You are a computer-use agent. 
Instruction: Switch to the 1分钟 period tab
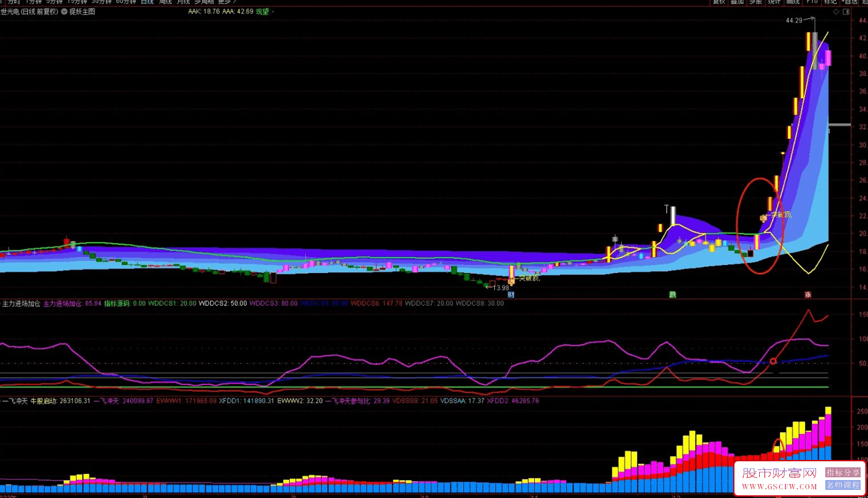click(x=33, y=2)
